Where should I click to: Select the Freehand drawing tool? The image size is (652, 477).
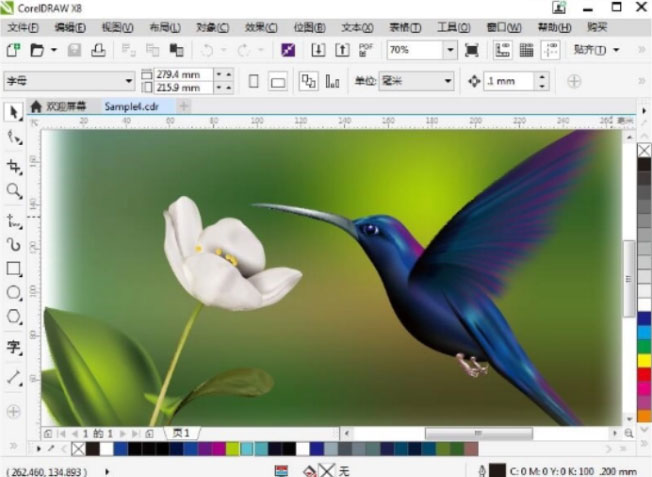[x=14, y=221]
